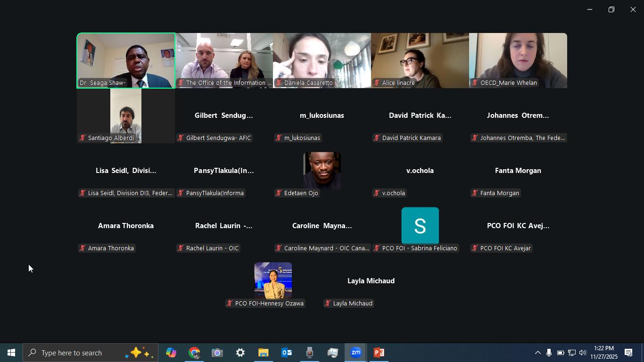Open the Windows notification center

pos(628,353)
